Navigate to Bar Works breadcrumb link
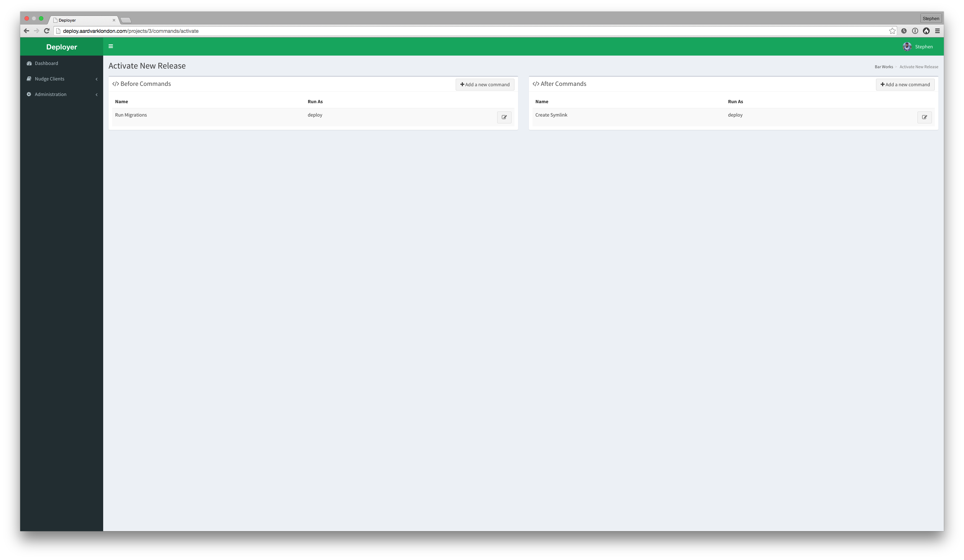The width and height of the screenshot is (964, 560). tap(884, 67)
